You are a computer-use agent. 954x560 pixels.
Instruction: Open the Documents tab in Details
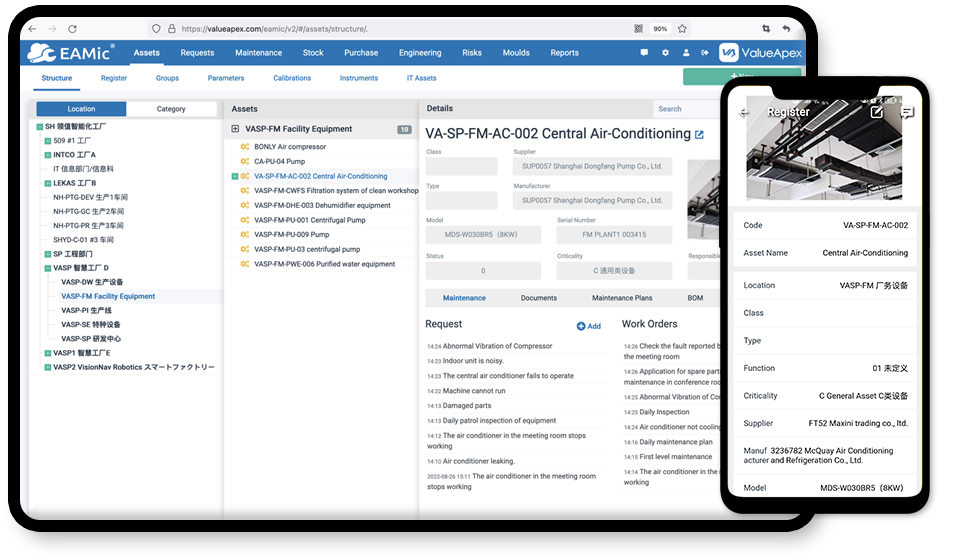pos(539,298)
